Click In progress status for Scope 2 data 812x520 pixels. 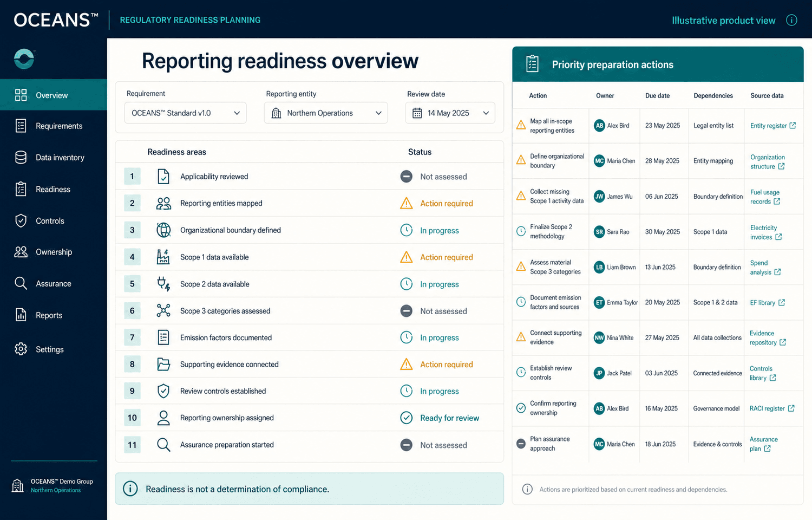pyautogui.click(x=429, y=284)
